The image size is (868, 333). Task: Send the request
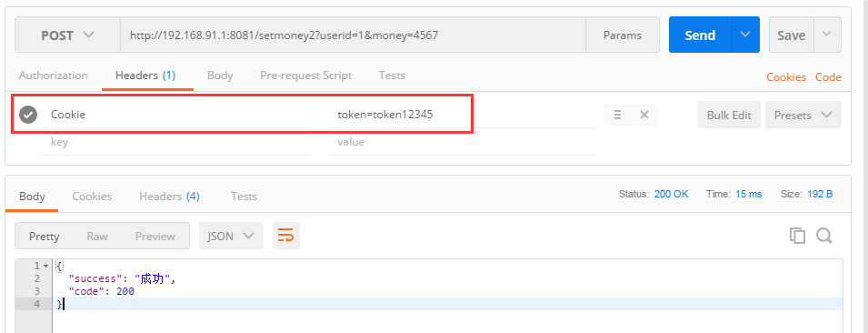point(700,35)
